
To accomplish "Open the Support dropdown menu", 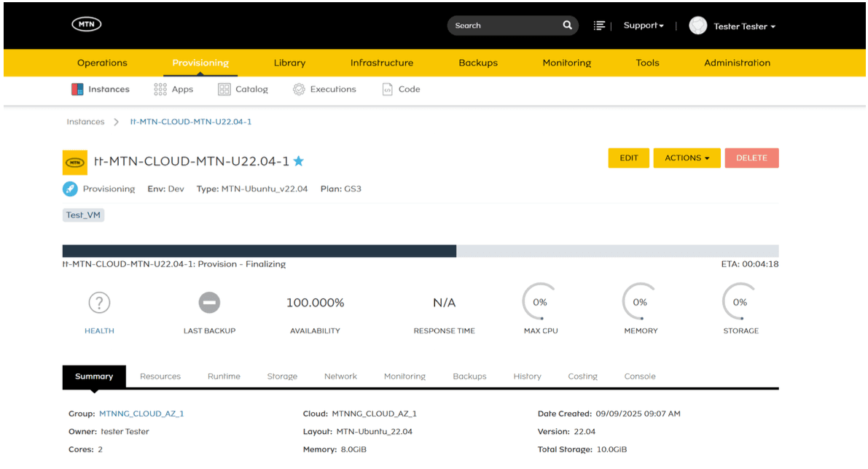I will point(644,26).
